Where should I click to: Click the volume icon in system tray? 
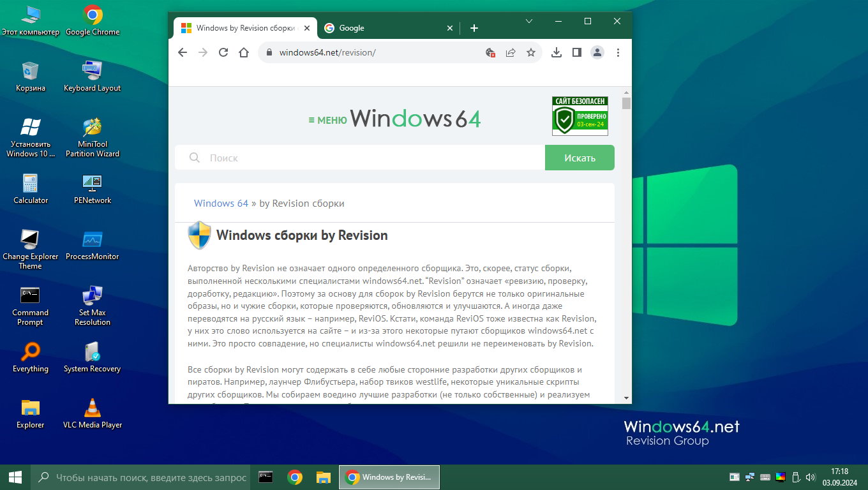pos(811,477)
